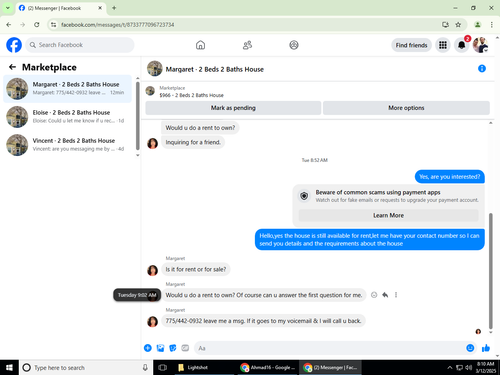
Task: Open the conversation information icon
Action: (482, 68)
